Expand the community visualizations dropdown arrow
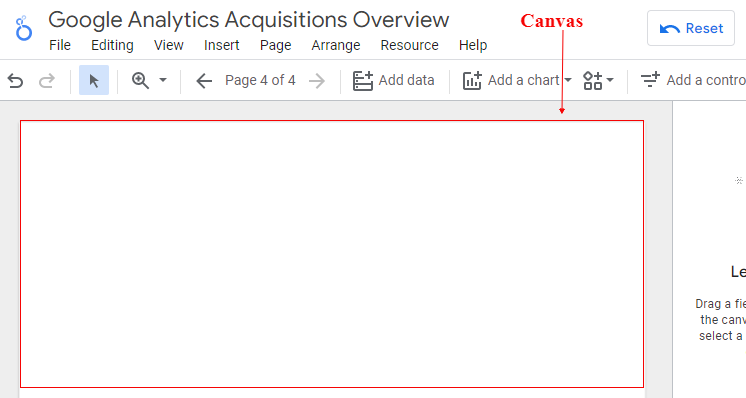The image size is (746, 398). point(610,80)
